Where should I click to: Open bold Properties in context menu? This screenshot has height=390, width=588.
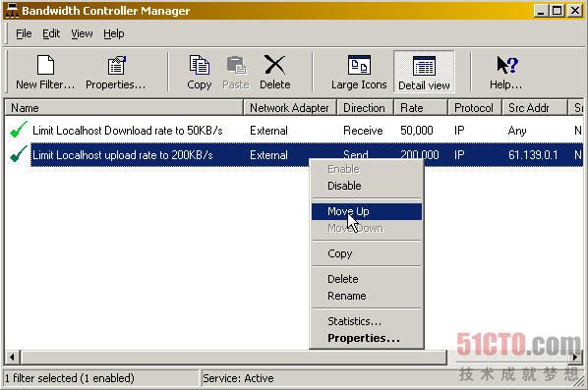tap(367, 338)
